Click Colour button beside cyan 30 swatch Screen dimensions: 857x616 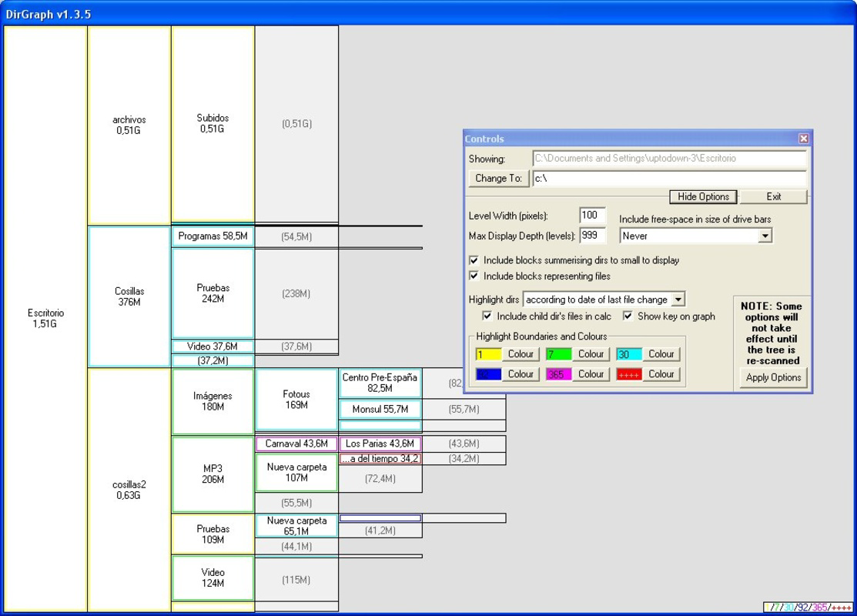click(x=661, y=354)
